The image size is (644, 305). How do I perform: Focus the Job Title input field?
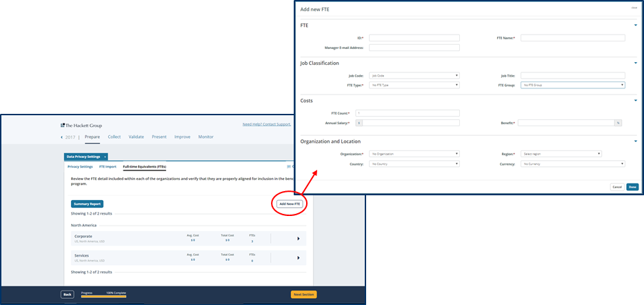click(572, 76)
